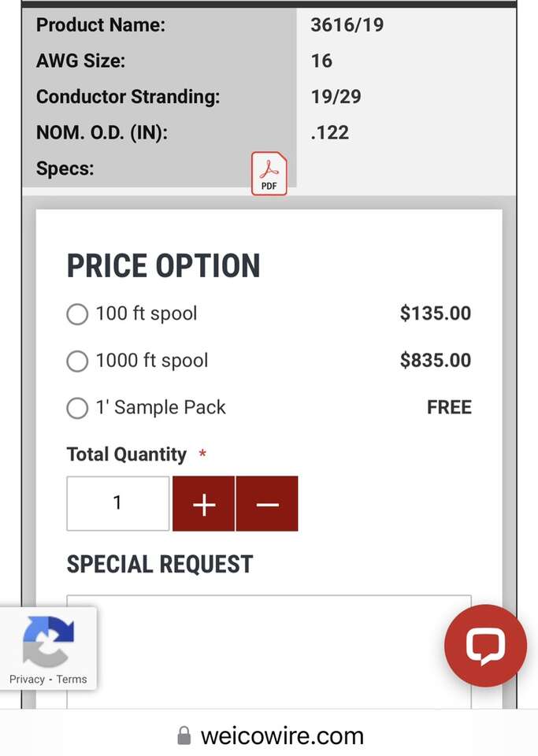
Task: Click the Total Quantity number field
Action: coord(117,504)
